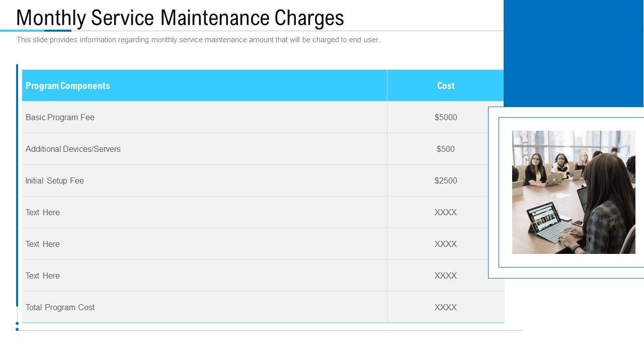This screenshot has width=644, height=362.
Task: Click the 'Program Components' table header
Action: click(68, 86)
